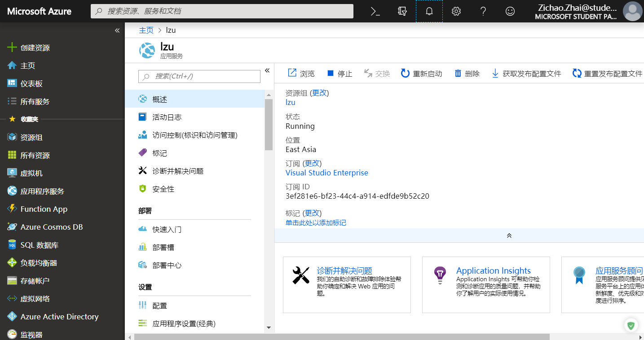Send feedback via smiley icon

(x=510, y=11)
